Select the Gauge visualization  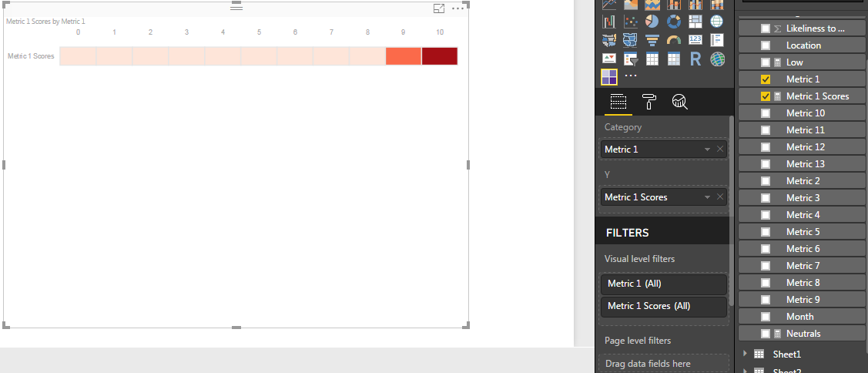[x=674, y=40]
